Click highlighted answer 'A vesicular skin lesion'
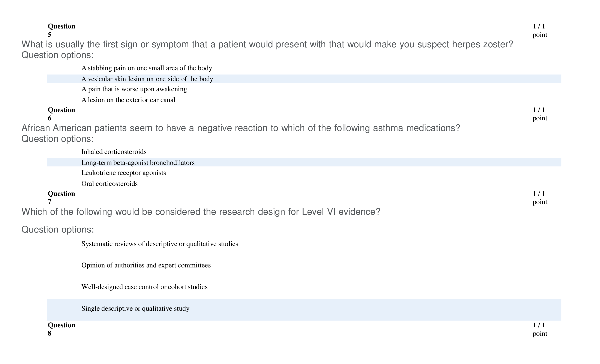Viewport: 600px width, 364px height. click(x=147, y=79)
